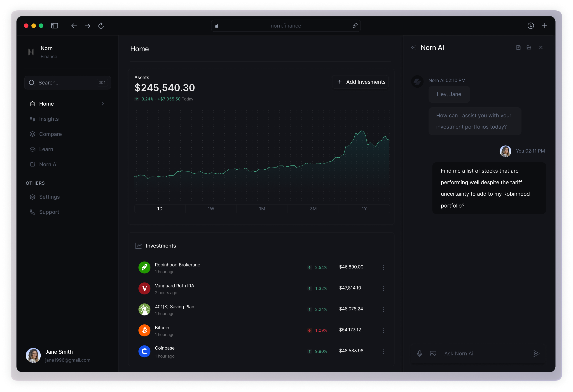Viewport: 573px width, 392px height.
Task: Reload the page with refresh icon
Action: [101, 26]
